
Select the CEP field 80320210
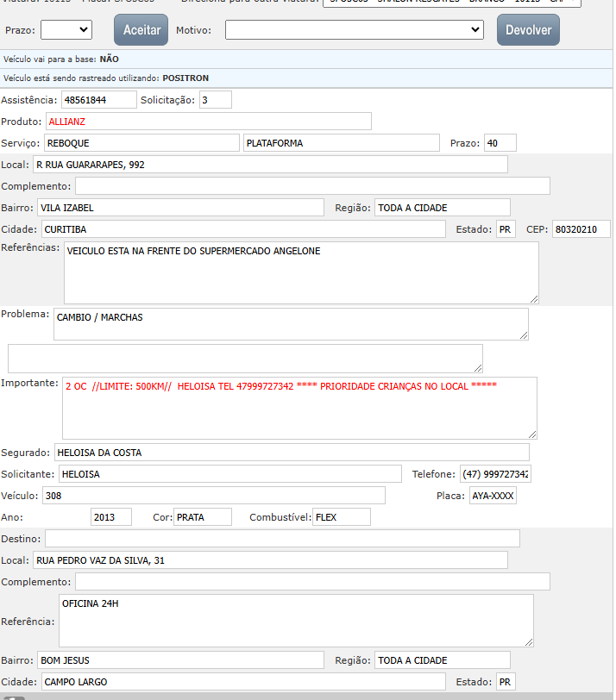(x=581, y=229)
